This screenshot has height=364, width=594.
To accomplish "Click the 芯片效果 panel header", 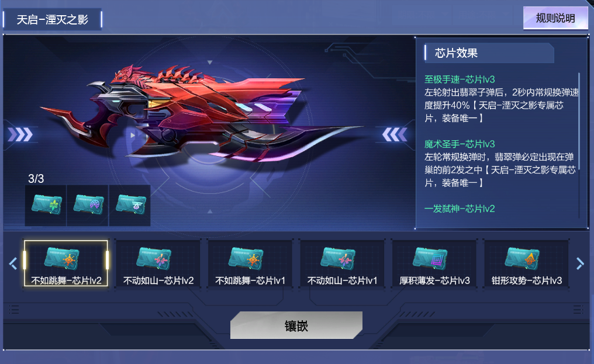I will (489, 53).
